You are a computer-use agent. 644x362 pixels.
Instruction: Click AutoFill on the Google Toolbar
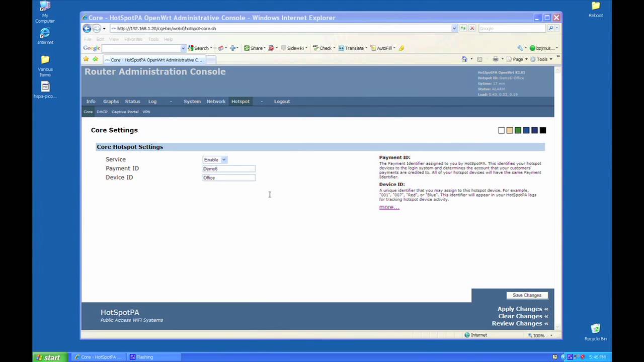pyautogui.click(x=381, y=48)
